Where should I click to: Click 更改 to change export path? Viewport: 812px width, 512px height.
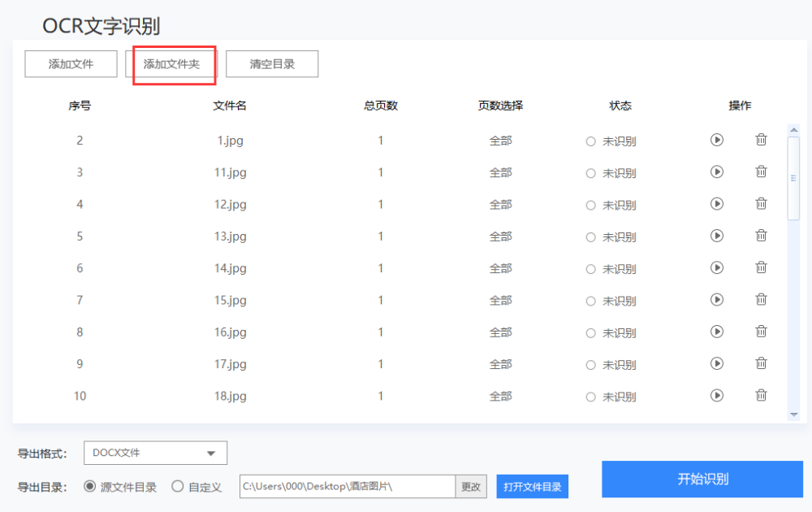[x=471, y=487]
